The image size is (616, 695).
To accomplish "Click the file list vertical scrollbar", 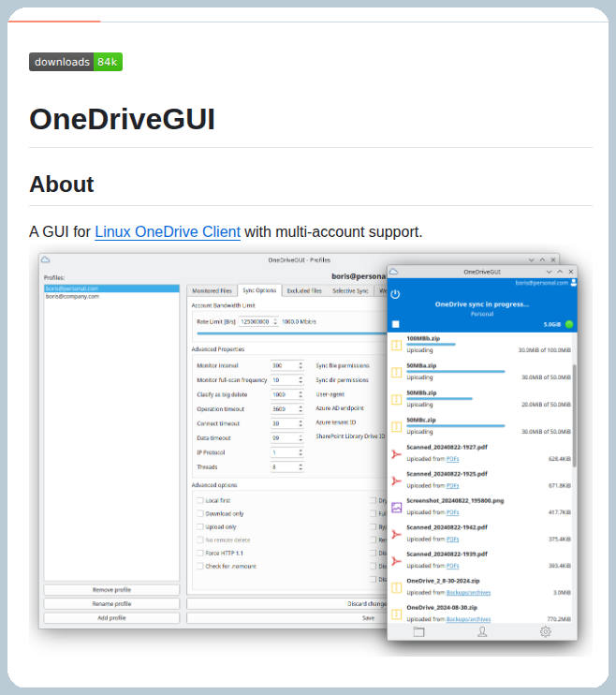I will 575,416.
